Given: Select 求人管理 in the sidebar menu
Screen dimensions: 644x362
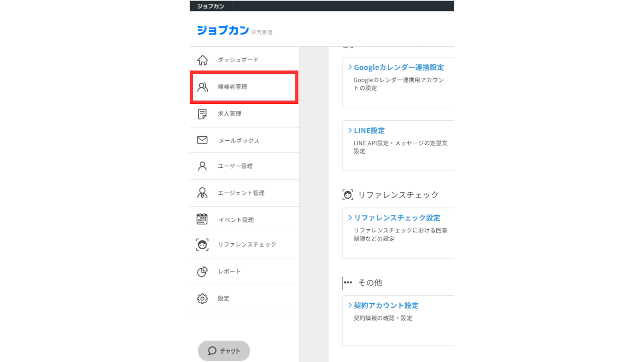Looking at the screenshot, I should [x=229, y=114].
